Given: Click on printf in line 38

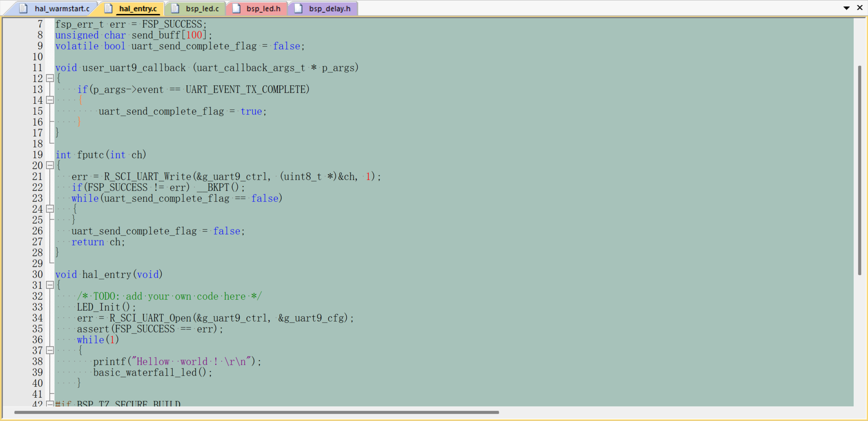Looking at the screenshot, I should pos(109,362).
